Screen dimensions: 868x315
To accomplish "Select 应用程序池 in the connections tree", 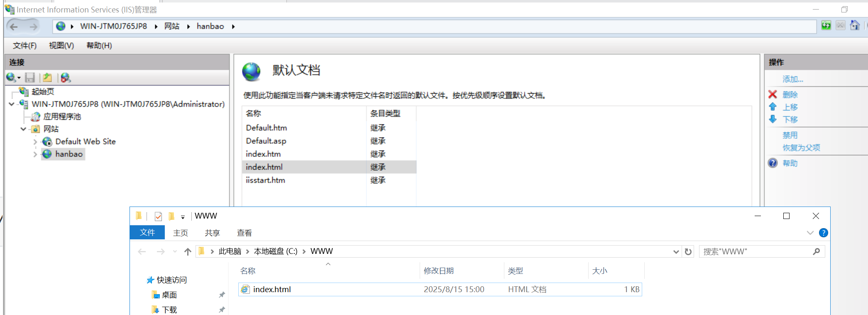I will click(x=62, y=116).
